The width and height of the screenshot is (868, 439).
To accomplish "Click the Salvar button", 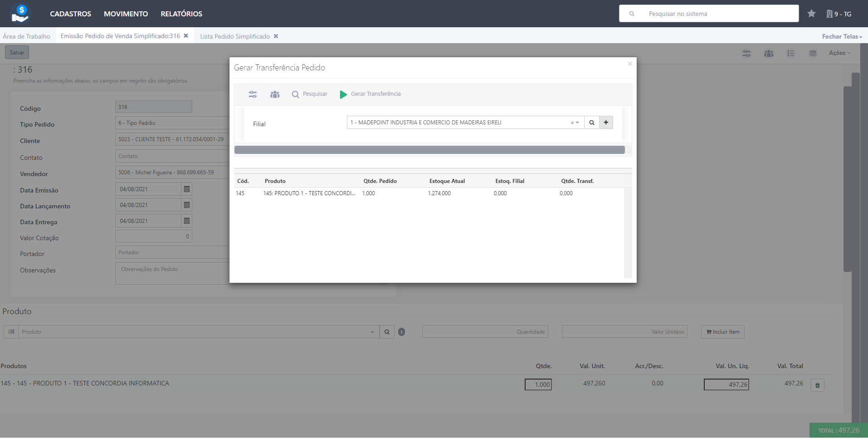I will click(17, 52).
